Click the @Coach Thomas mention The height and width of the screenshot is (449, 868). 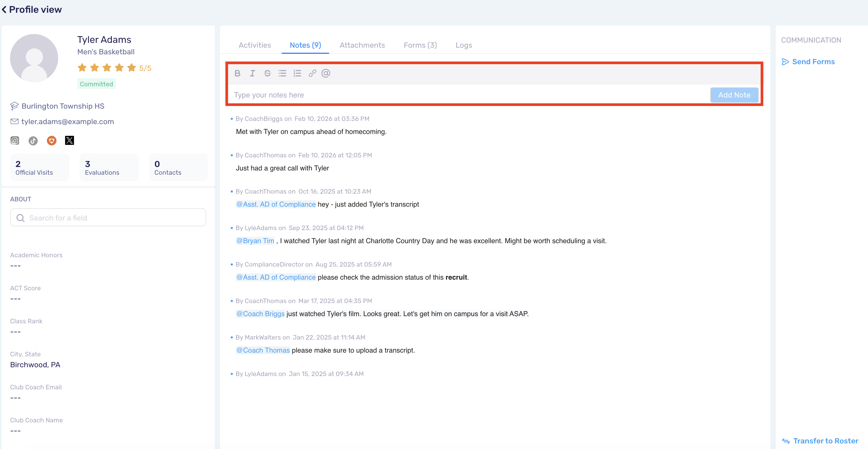[x=263, y=350]
